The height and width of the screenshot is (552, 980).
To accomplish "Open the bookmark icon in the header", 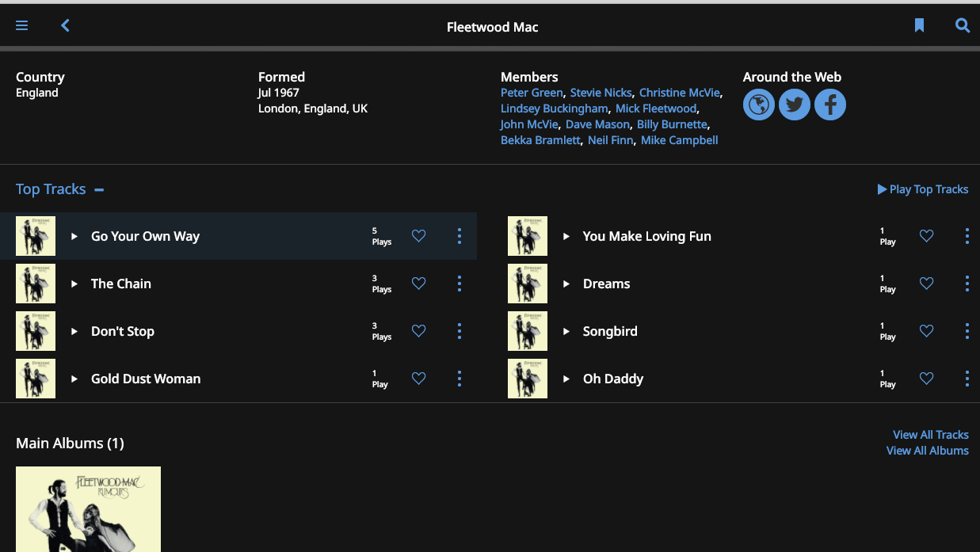I will [919, 26].
